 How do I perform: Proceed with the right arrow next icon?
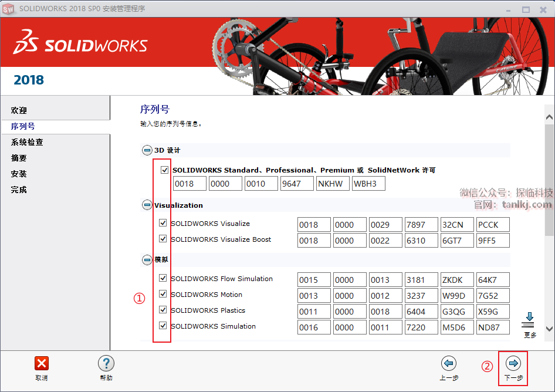tap(513, 363)
